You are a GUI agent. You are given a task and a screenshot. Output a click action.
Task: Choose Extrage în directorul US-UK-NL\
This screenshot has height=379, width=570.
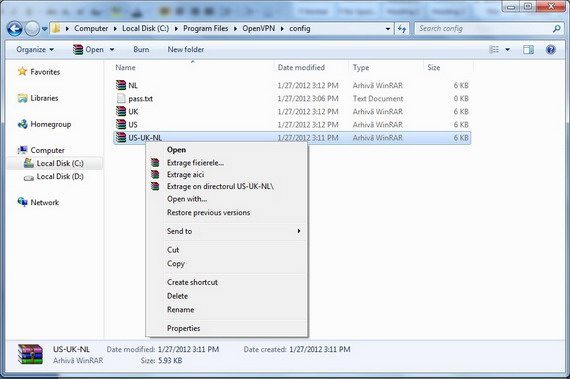(x=227, y=186)
